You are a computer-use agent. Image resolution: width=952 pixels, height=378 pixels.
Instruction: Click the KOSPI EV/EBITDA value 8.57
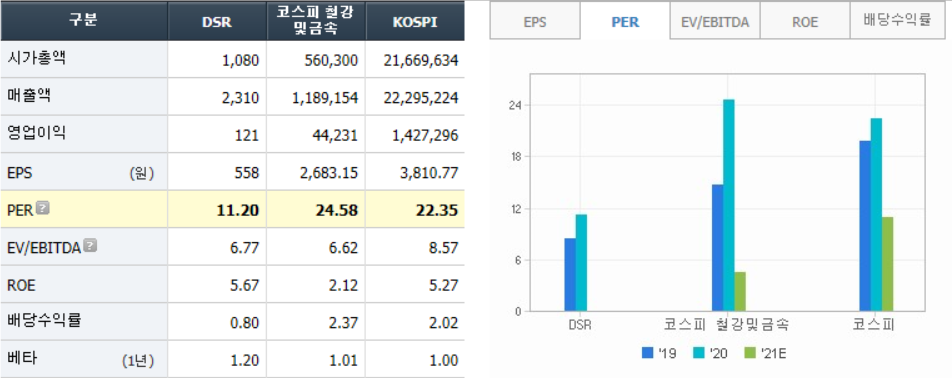click(x=444, y=248)
